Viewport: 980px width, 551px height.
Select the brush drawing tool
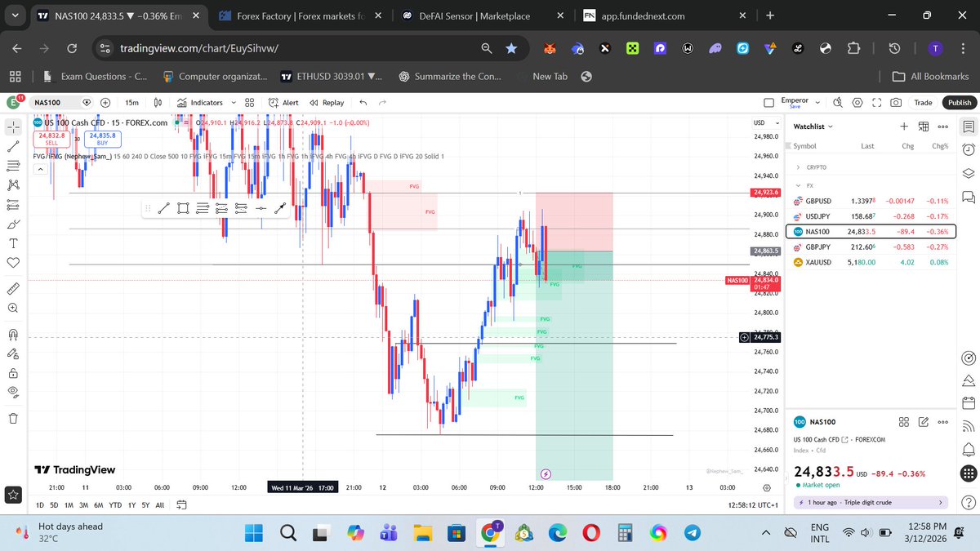(14, 224)
